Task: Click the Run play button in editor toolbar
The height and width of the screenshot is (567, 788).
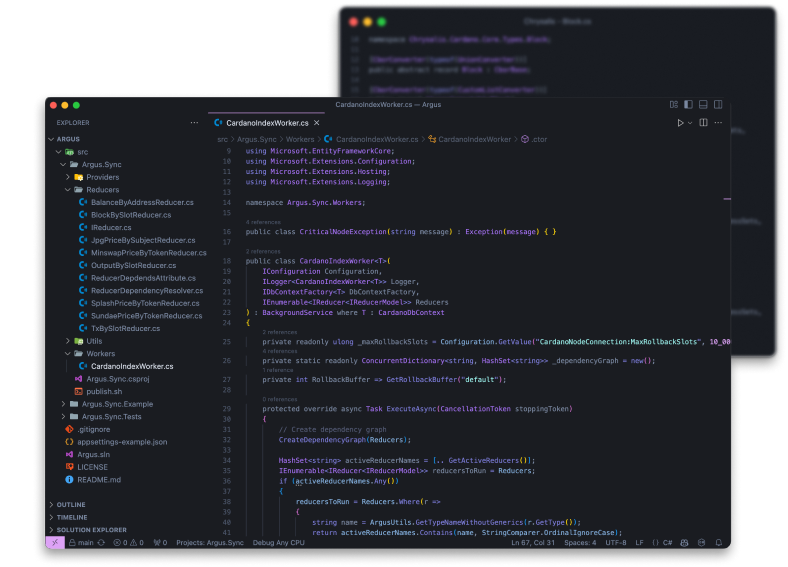Action: click(x=680, y=123)
